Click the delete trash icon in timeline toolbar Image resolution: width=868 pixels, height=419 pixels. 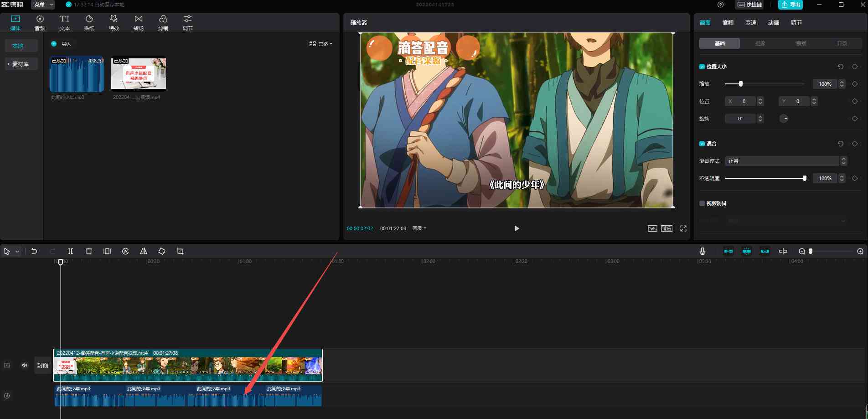pos(89,251)
